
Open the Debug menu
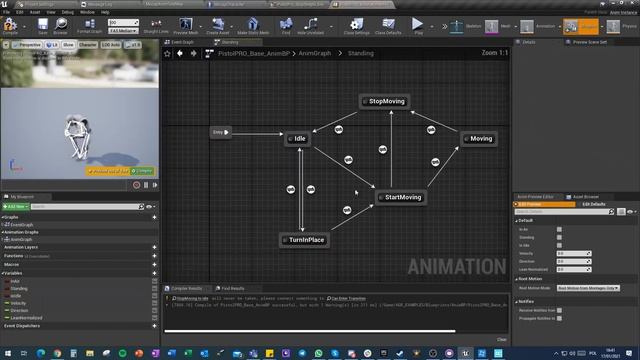tap(67, 12)
